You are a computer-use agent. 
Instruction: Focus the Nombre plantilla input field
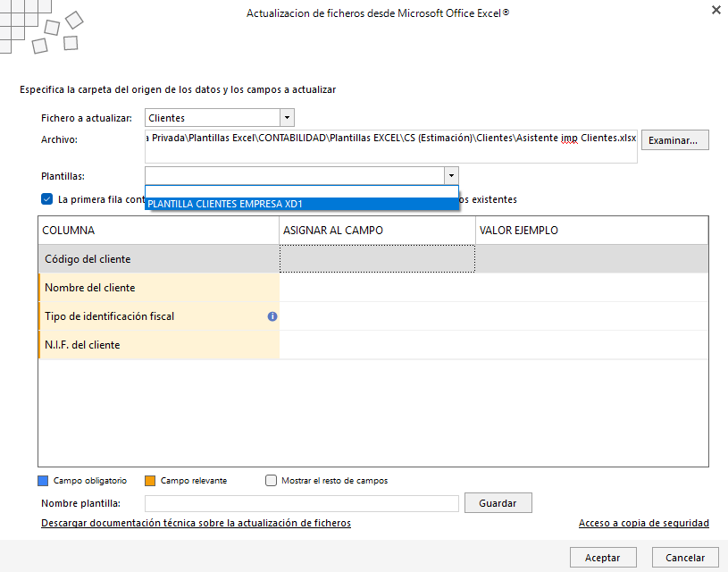[302, 503]
